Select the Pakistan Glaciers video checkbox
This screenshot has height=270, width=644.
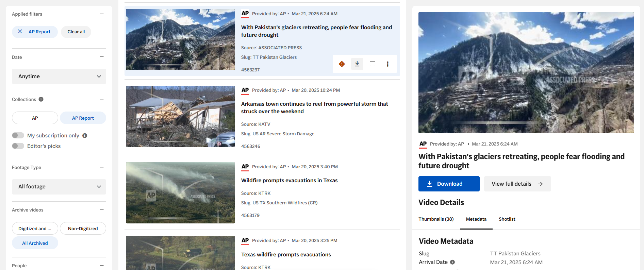pos(373,64)
